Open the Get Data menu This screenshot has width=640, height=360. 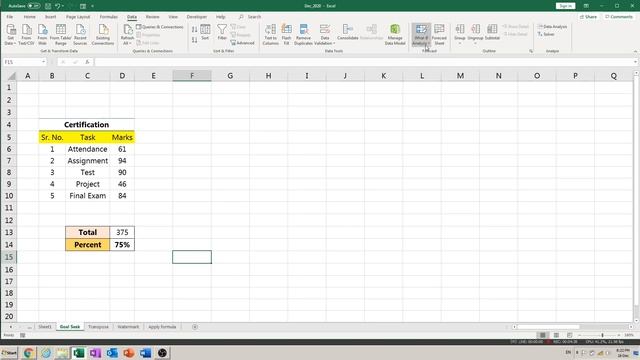11,34
